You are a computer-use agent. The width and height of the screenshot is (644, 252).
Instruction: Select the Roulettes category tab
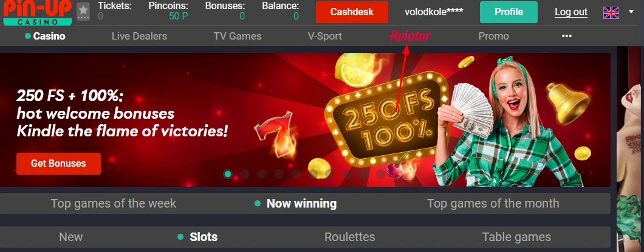(x=349, y=237)
